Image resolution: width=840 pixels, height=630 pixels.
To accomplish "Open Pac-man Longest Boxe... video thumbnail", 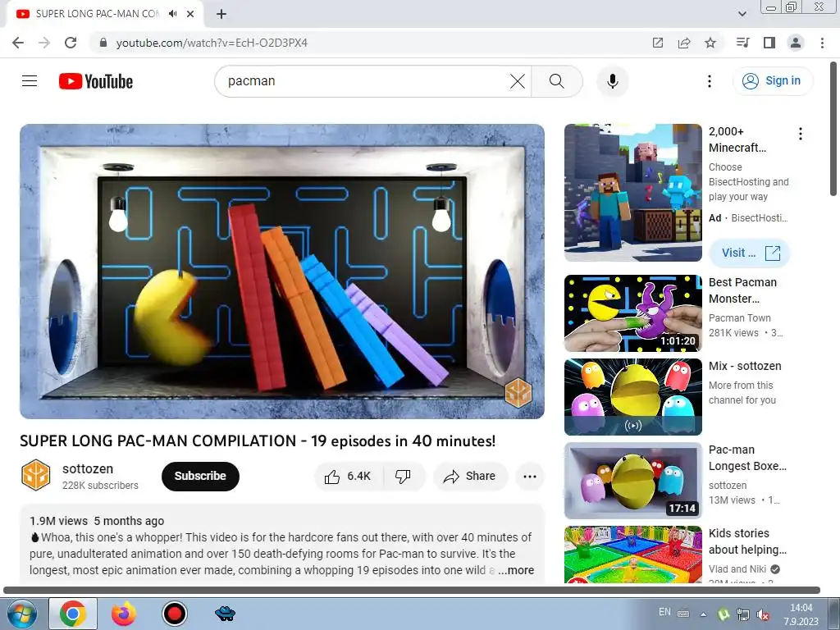I will (632, 481).
